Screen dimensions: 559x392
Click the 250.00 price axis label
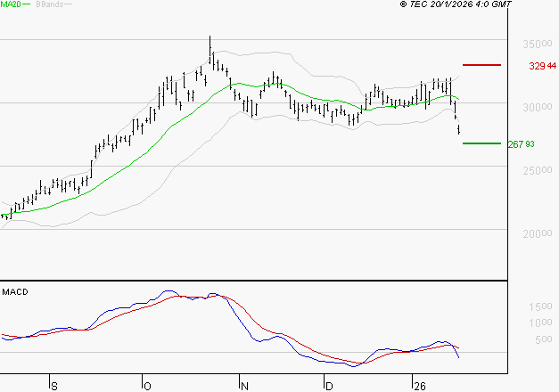538,171
